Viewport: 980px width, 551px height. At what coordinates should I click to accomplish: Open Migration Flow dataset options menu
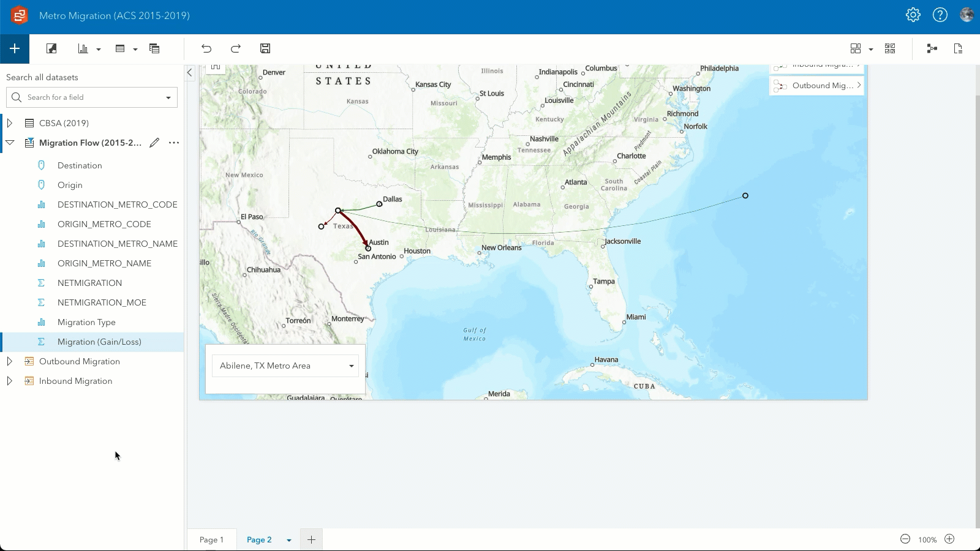tap(174, 143)
